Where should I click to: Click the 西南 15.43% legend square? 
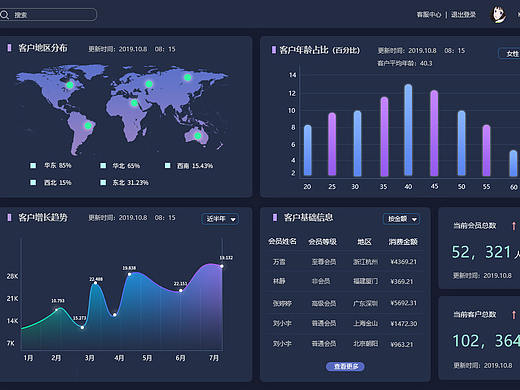[x=168, y=165]
